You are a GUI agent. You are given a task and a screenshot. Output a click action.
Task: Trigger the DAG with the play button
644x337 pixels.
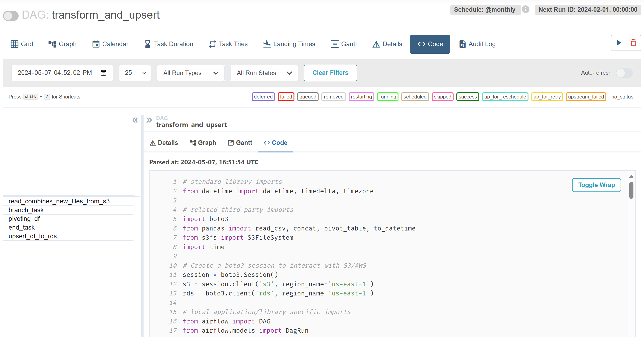click(619, 43)
